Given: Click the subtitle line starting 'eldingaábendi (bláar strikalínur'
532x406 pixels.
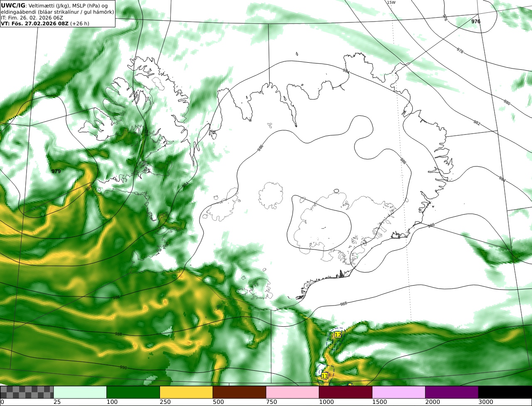Looking at the screenshot, I should (57, 12).
